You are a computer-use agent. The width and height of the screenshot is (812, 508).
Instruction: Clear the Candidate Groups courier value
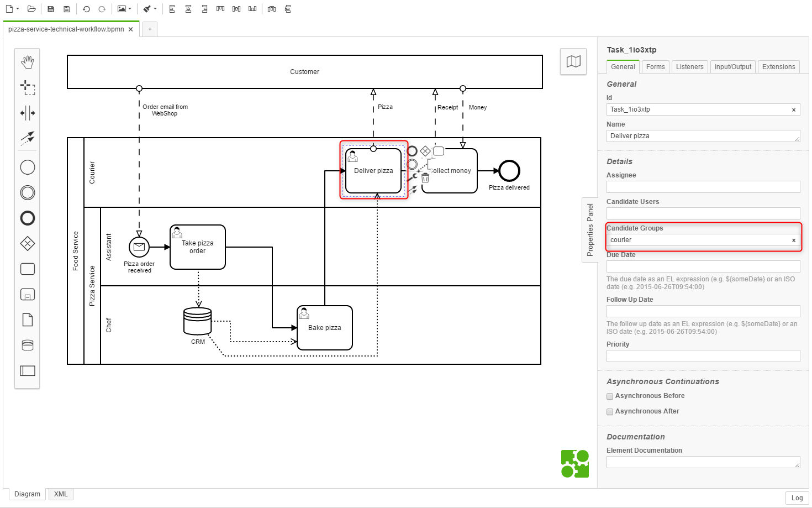click(x=794, y=240)
